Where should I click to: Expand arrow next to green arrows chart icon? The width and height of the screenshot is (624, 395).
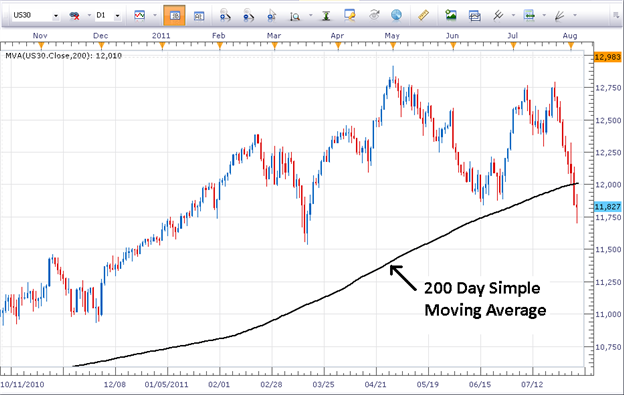[544, 16]
